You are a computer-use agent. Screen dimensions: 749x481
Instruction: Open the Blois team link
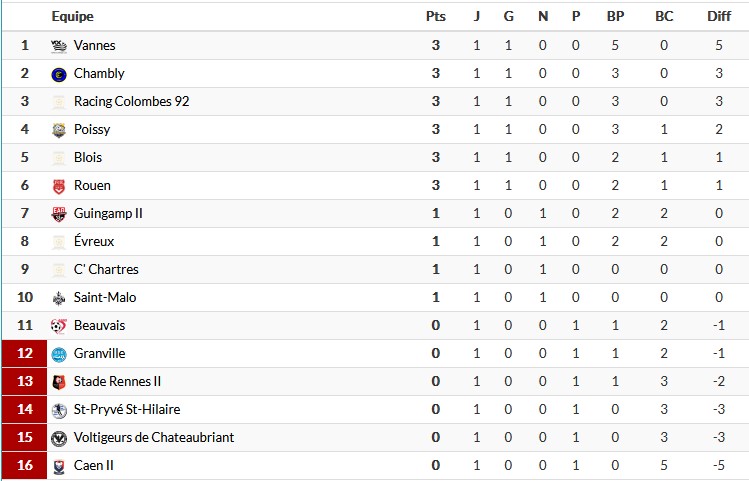click(88, 158)
